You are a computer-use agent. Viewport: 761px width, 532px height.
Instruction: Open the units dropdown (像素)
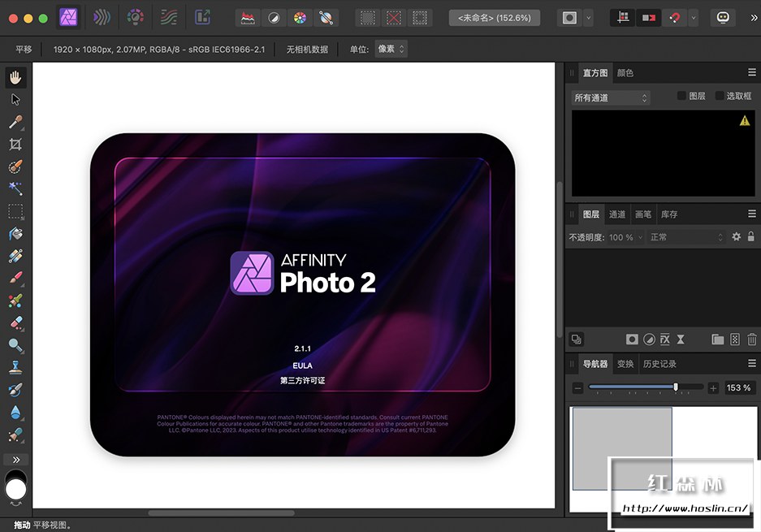391,49
